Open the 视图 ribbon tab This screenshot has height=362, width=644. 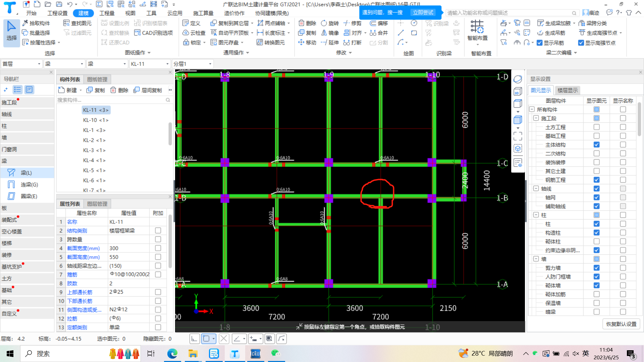(x=130, y=13)
